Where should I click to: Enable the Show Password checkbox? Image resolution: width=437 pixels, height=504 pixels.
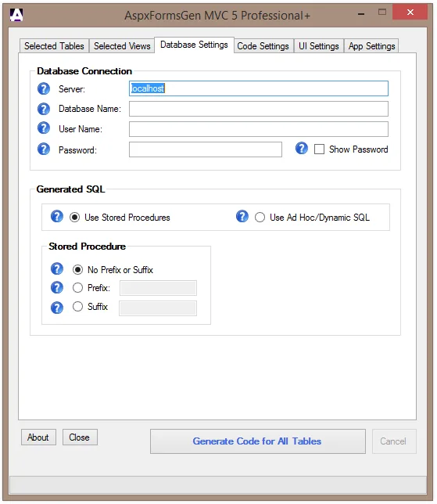(x=319, y=149)
